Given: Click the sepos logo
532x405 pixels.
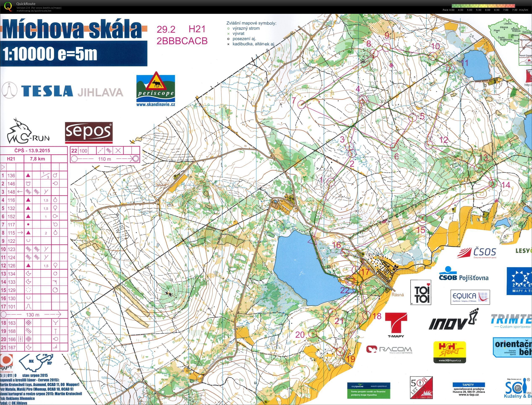Looking at the screenshot, I should tap(89, 133).
